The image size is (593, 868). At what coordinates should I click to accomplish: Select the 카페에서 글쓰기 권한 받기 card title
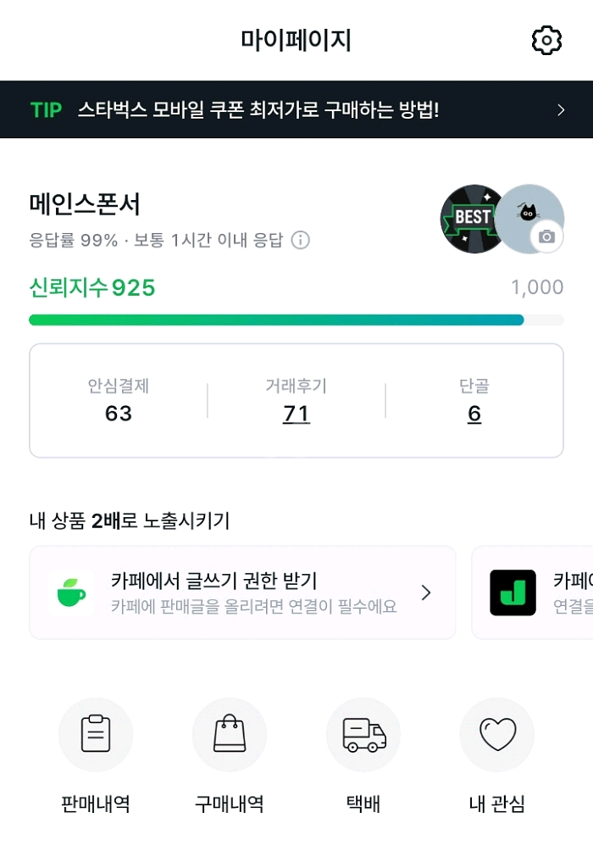coord(213,581)
